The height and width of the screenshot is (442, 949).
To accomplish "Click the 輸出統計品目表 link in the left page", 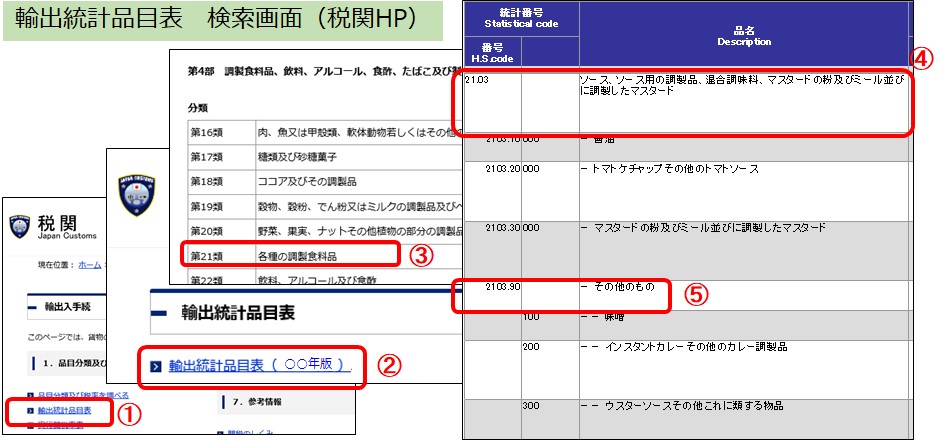I will pyautogui.click(x=64, y=410).
